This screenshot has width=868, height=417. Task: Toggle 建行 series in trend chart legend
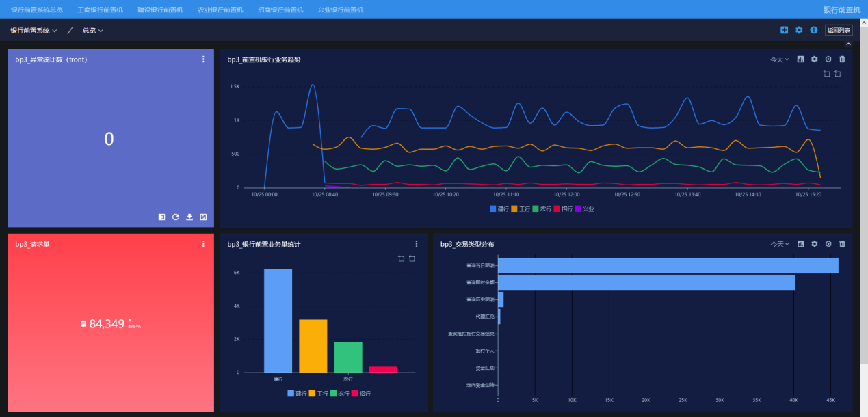(x=499, y=209)
